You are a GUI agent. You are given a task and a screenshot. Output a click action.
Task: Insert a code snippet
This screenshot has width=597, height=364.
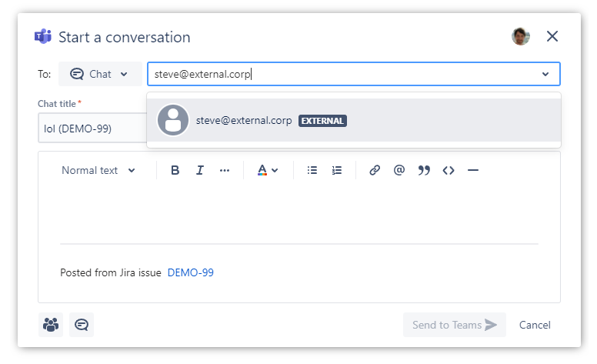pos(449,171)
